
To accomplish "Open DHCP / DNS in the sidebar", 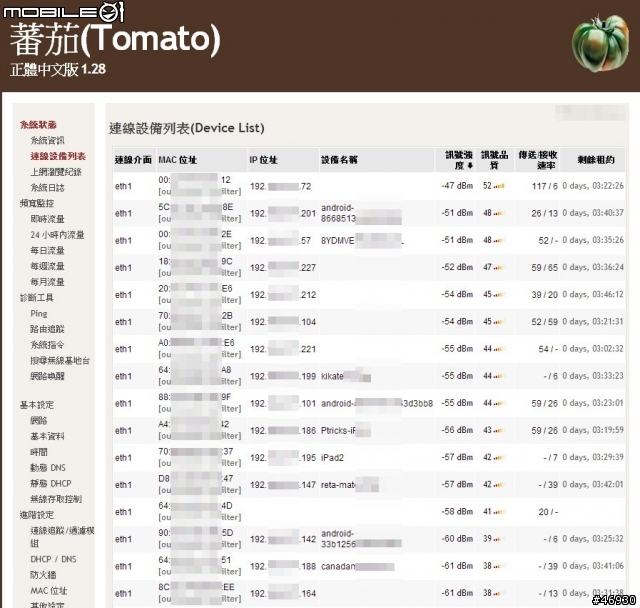I will [53, 559].
